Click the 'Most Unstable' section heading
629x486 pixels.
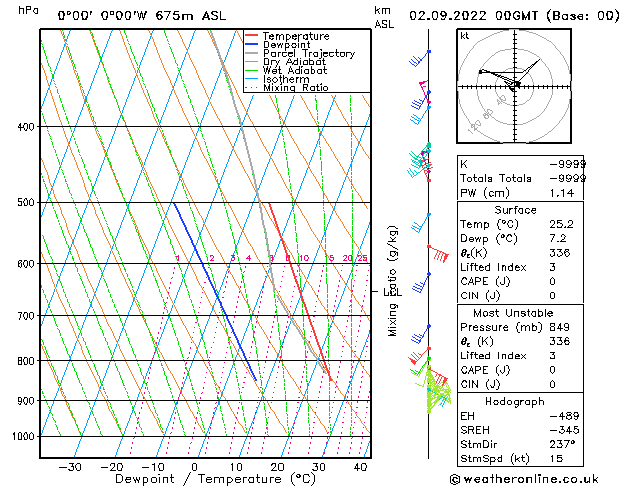[513, 313]
